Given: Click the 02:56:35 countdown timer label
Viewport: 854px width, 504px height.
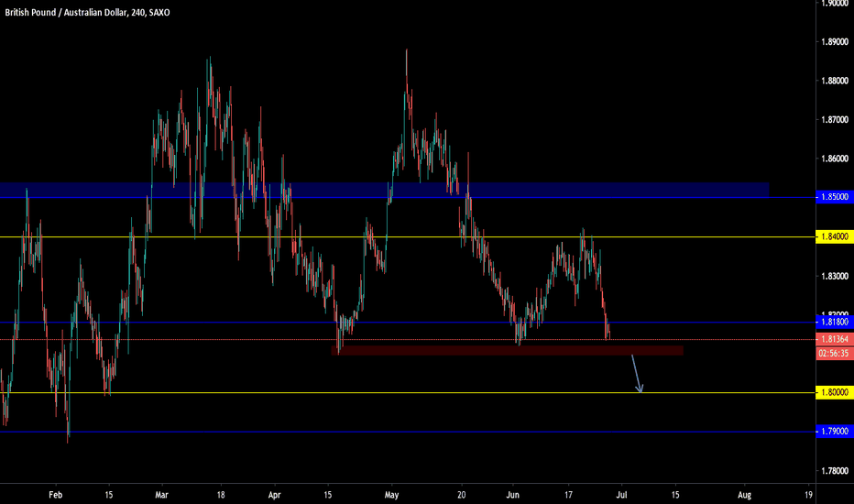Looking at the screenshot, I should (835, 353).
